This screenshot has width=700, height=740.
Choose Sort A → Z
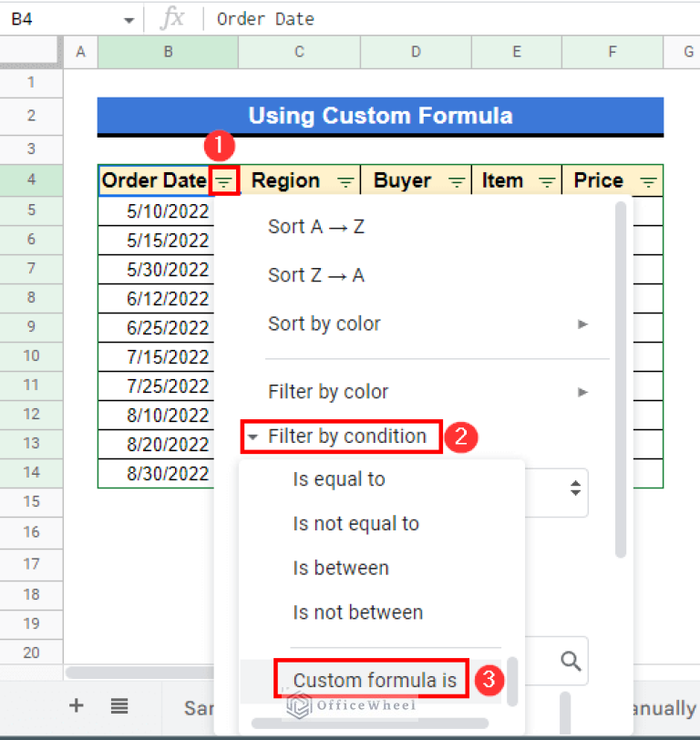point(316,227)
